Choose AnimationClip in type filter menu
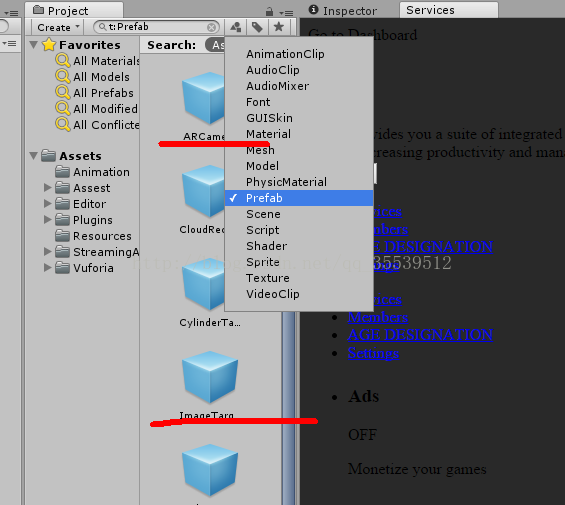The height and width of the screenshot is (505, 565). point(299,54)
